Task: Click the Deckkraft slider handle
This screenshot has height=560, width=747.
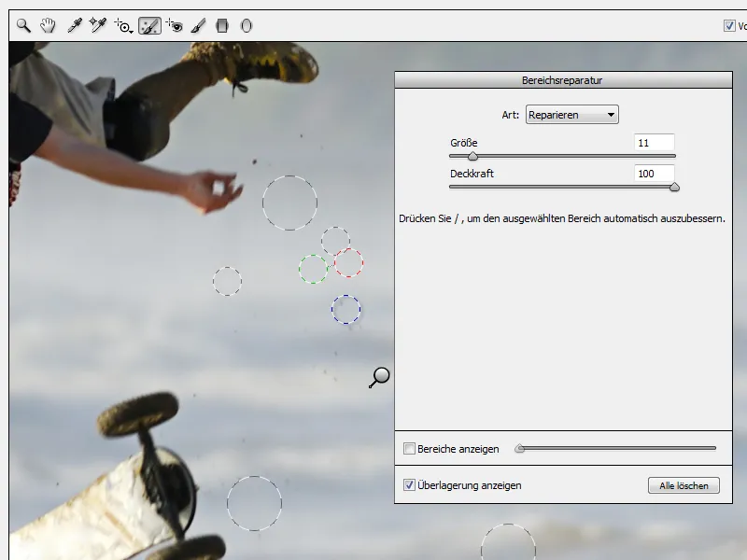Action: [674, 188]
